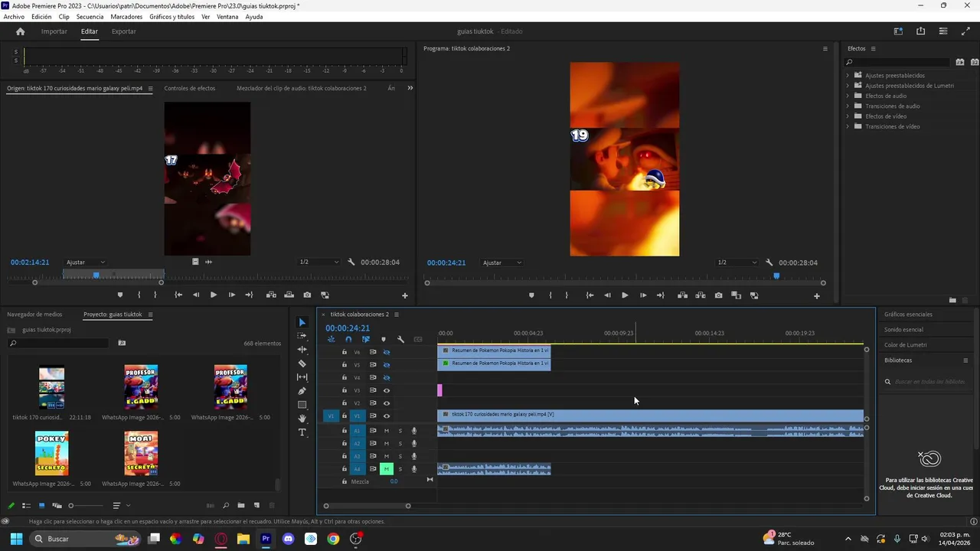Lock video track V2

345,403
